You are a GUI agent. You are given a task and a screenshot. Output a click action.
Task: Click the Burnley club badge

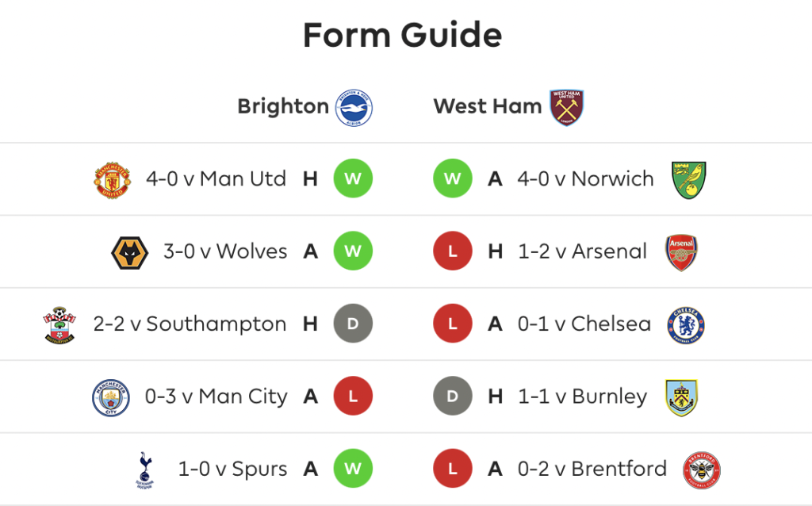[681, 398]
